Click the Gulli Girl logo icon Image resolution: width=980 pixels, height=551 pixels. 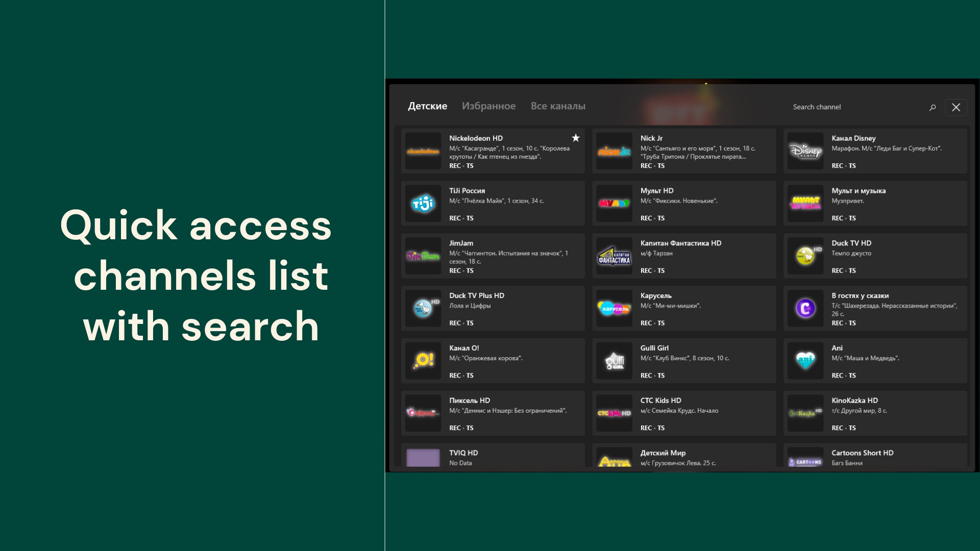click(x=614, y=361)
